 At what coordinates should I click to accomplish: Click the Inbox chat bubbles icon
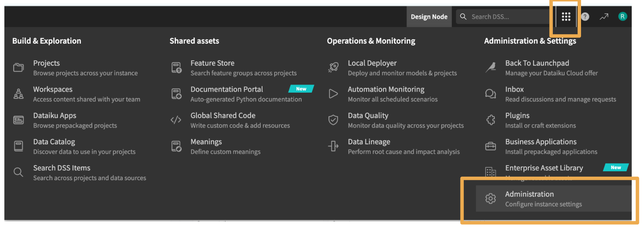(x=491, y=94)
